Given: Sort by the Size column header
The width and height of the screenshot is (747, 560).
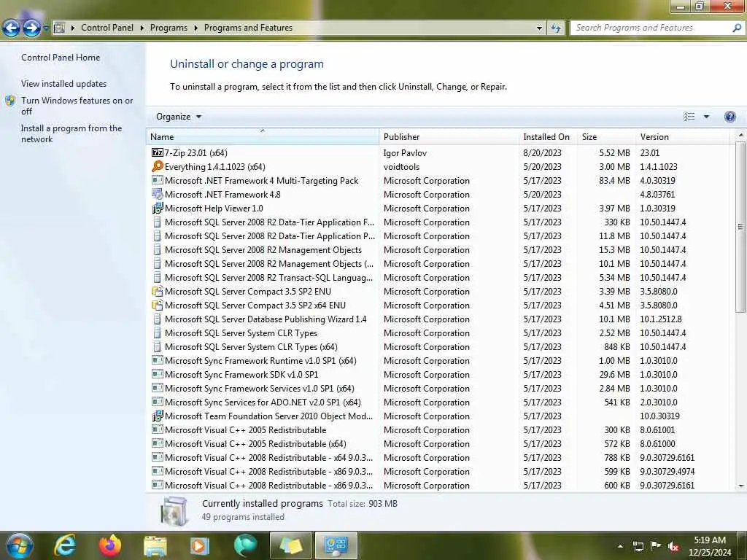Looking at the screenshot, I should (606, 136).
